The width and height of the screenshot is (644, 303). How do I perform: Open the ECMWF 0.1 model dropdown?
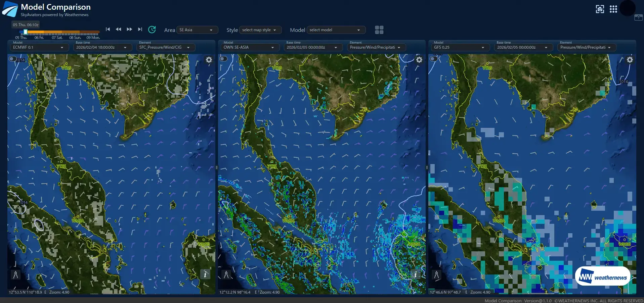[x=38, y=47]
